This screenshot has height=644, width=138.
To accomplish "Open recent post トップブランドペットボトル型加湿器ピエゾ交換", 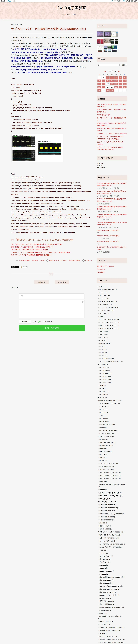I will click(x=112, y=119).
